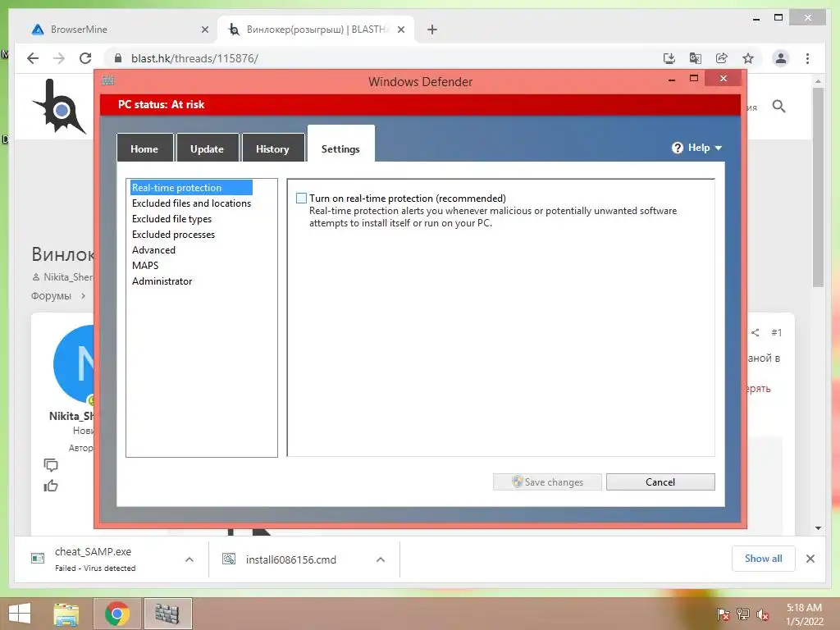Close the BrowserMine tab
Image resolution: width=840 pixels, height=630 pixels.
pos(204,30)
